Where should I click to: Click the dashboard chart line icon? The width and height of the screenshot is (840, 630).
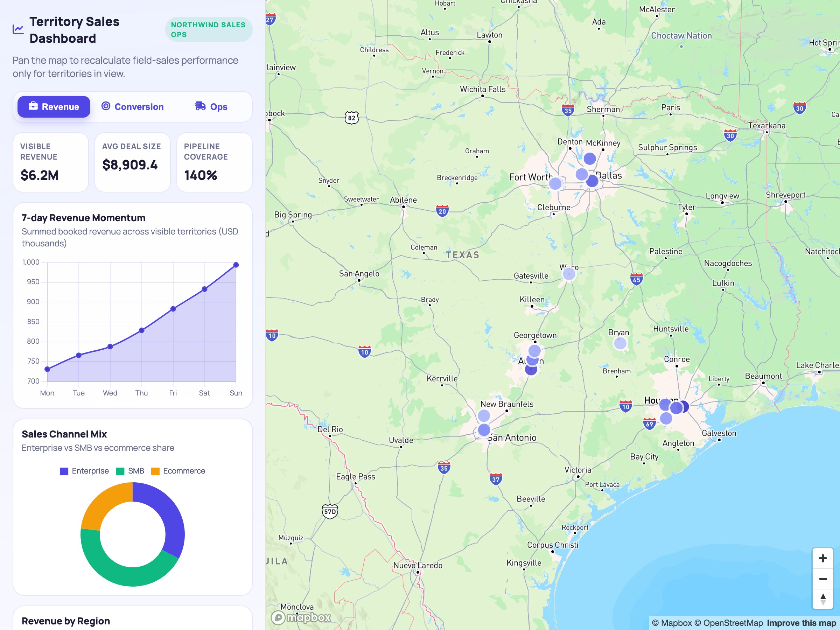[18, 30]
